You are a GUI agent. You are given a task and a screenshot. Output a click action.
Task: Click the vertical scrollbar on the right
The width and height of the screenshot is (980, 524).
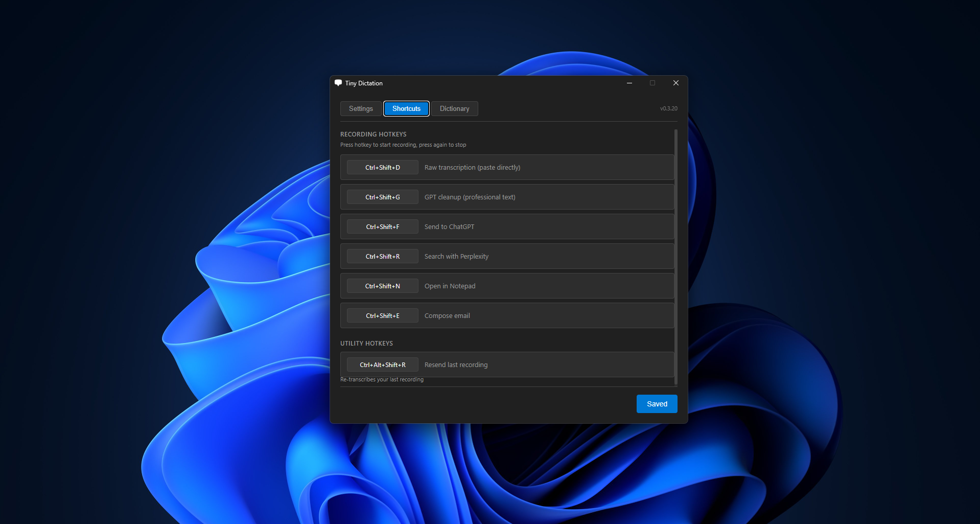point(675,256)
